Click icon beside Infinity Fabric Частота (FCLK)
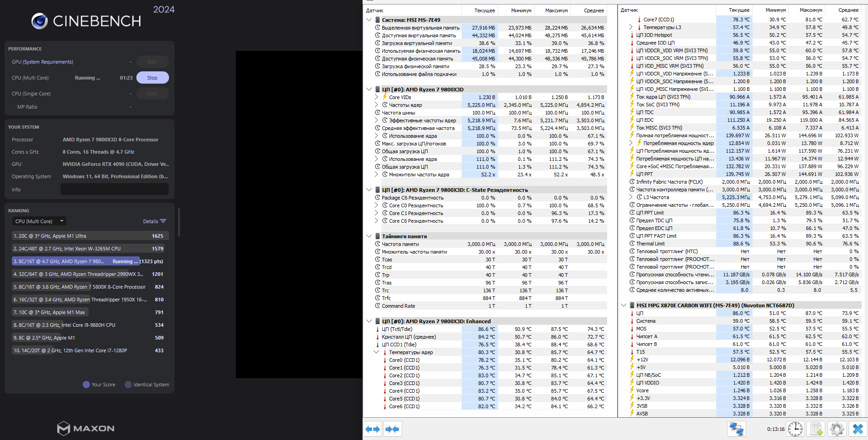The image size is (868, 440). pos(632,182)
